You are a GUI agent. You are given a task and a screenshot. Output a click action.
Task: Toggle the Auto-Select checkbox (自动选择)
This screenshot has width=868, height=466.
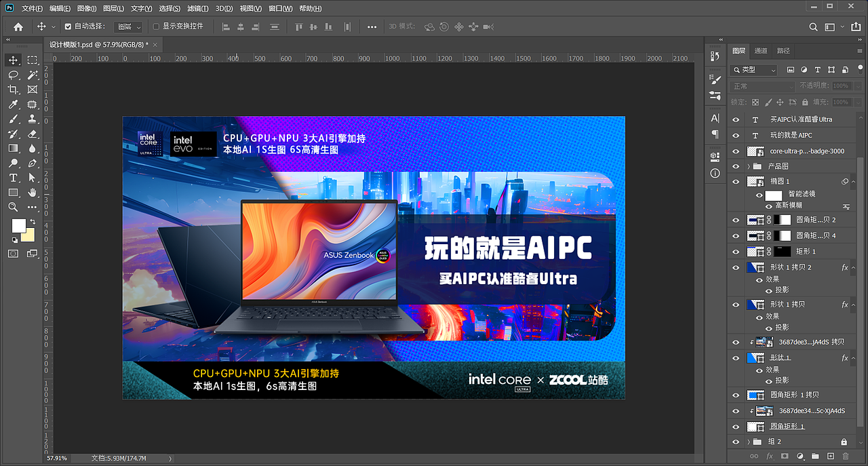68,26
